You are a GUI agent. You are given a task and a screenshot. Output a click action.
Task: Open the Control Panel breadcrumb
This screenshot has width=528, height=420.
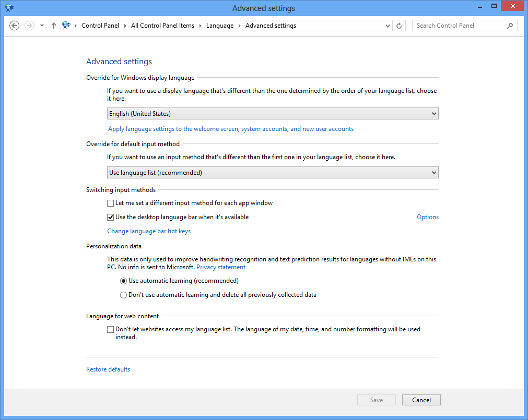[100, 26]
